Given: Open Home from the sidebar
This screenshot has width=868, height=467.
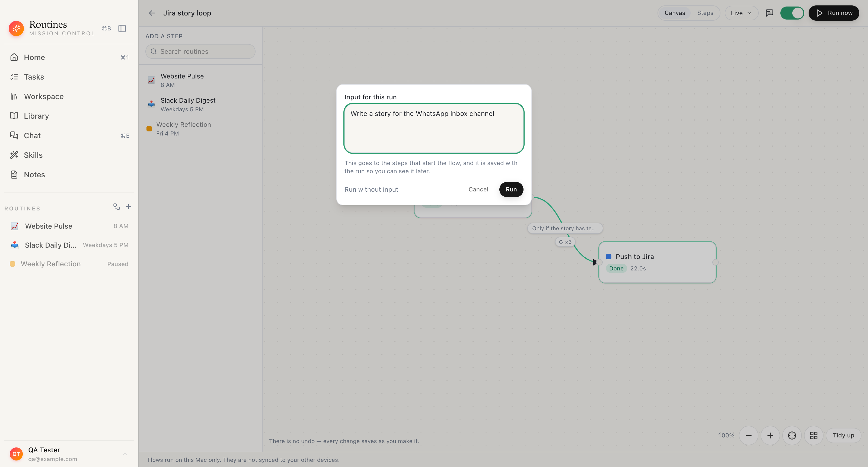Looking at the screenshot, I should pos(69,57).
